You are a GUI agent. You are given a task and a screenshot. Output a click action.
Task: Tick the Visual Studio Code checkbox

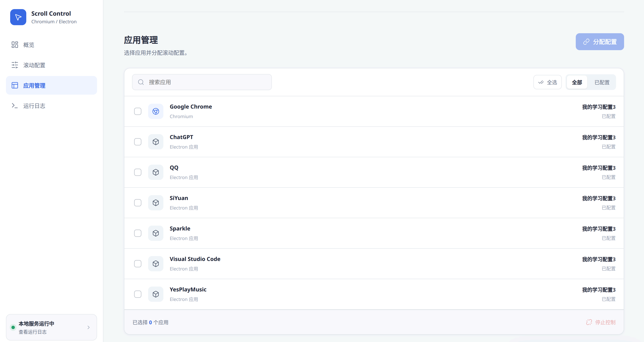pos(138,264)
